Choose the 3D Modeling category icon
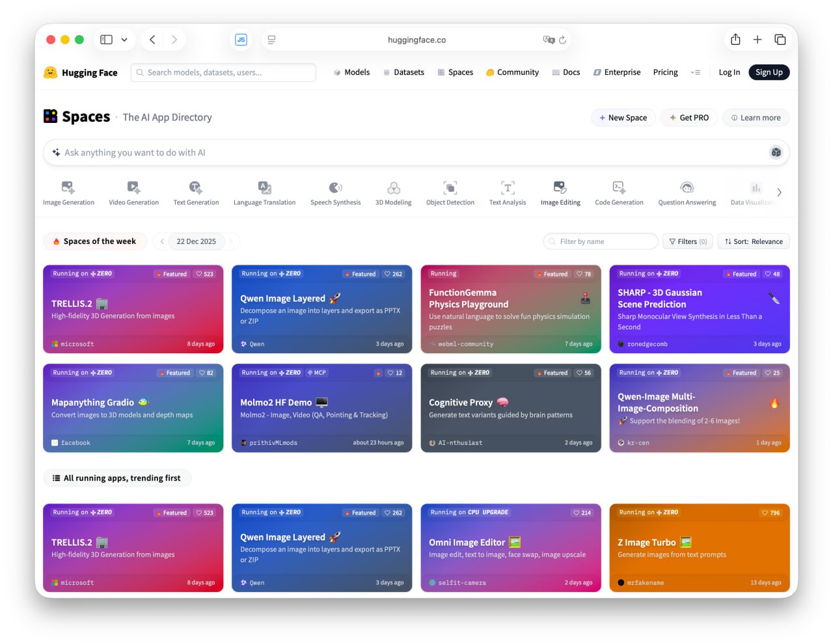 [393, 188]
